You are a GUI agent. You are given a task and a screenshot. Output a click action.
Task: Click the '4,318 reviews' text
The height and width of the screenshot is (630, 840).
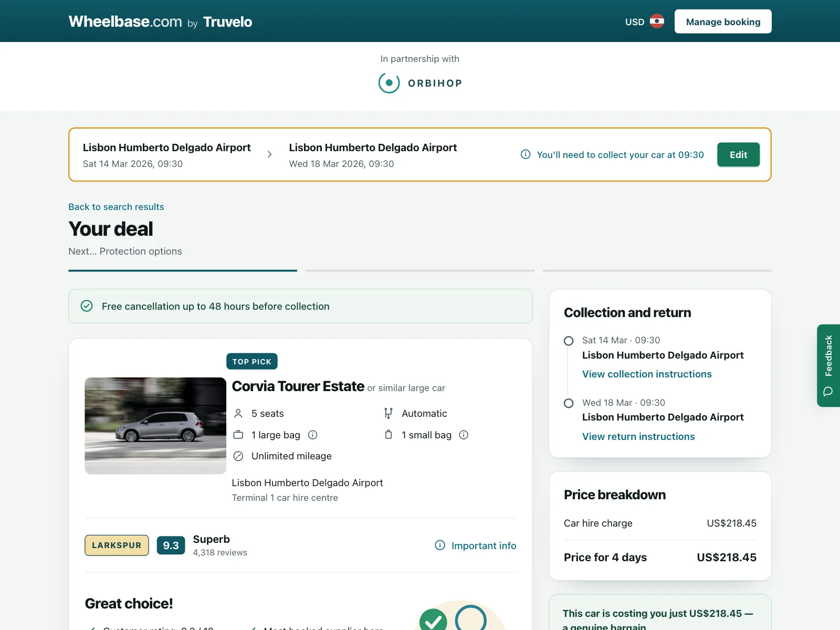[220, 553]
